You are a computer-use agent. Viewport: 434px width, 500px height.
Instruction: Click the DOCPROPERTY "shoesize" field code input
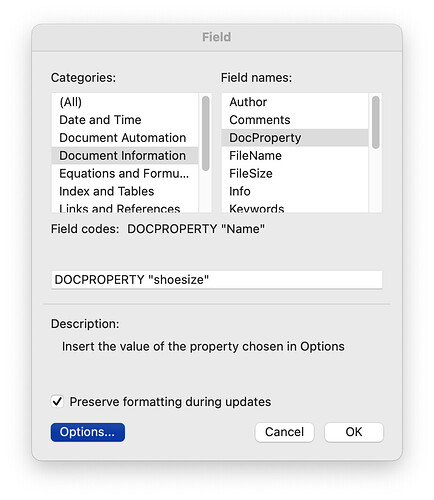217,280
